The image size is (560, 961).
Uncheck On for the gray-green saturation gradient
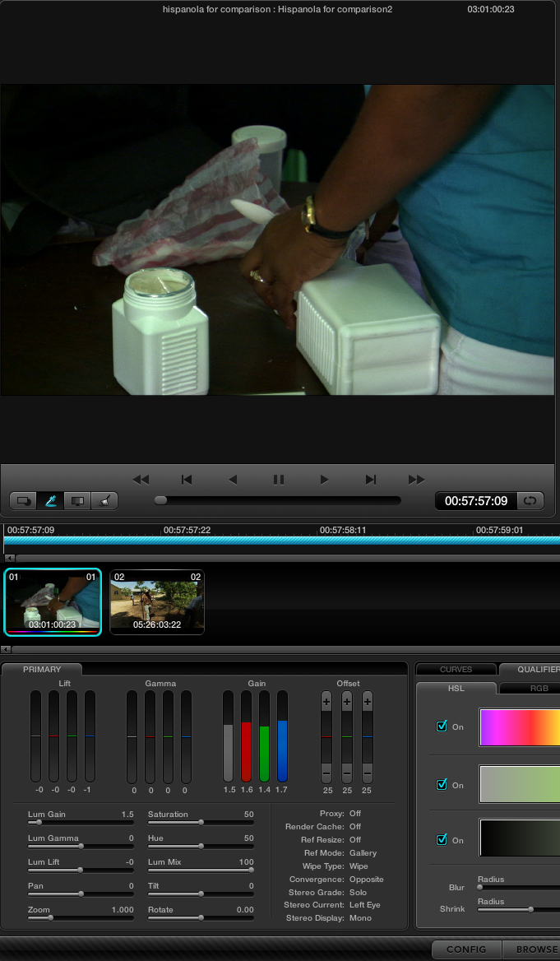coord(442,785)
